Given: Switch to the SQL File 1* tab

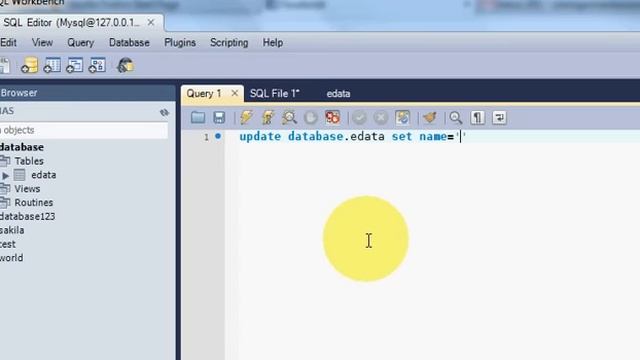Looking at the screenshot, I should (x=274, y=93).
